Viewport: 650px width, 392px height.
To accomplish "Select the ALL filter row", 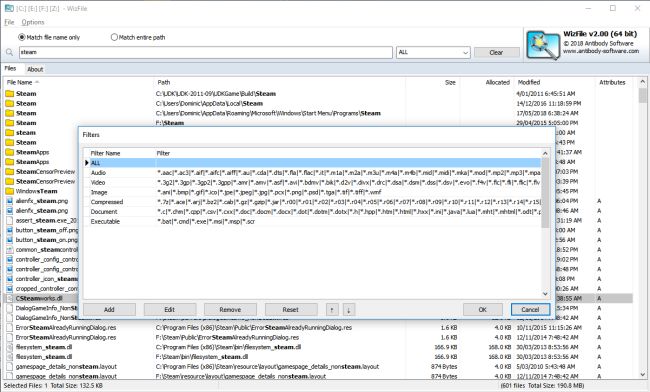I will click(x=312, y=163).
